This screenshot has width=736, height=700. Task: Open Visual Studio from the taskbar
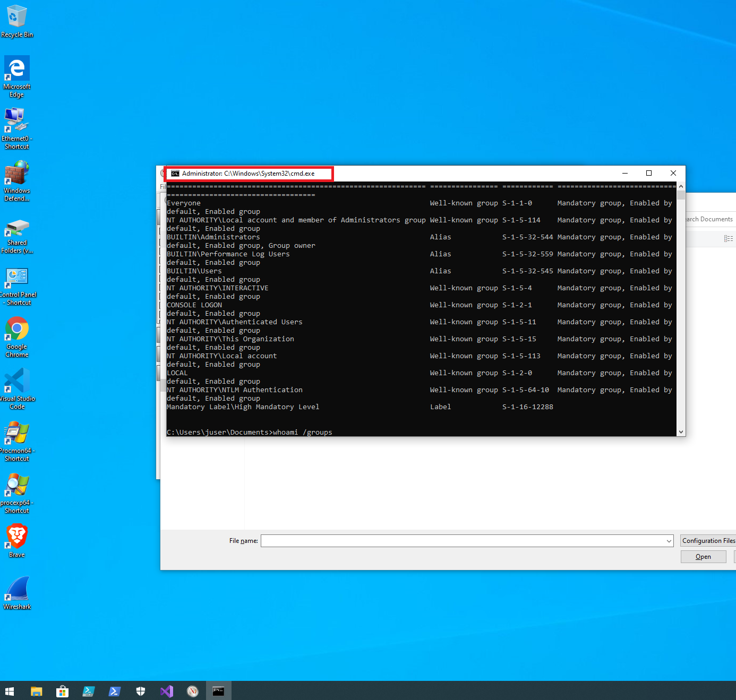click(x=166, y=691)
